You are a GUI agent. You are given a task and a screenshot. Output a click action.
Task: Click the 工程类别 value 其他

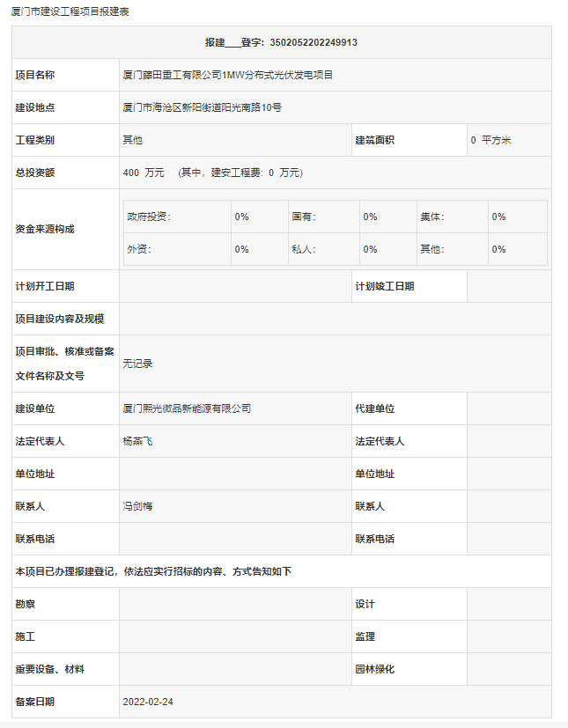132,140
